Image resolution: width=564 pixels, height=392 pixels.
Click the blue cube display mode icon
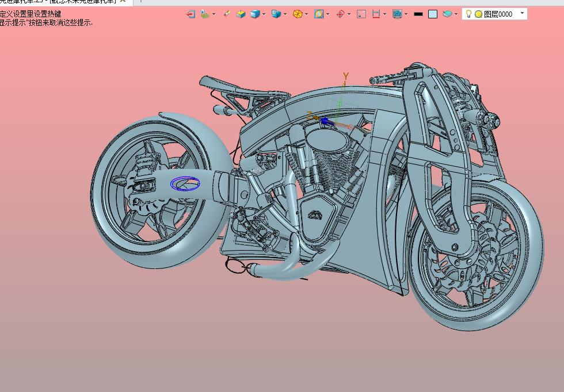(276, 14)
